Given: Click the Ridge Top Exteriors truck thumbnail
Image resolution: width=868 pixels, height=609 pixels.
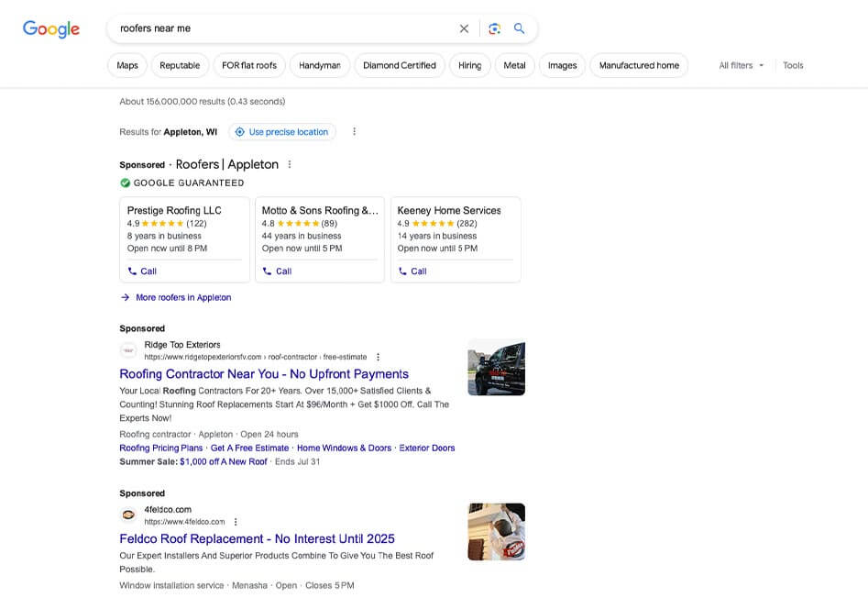Looking at the screenshot, I should pos(496,367).
